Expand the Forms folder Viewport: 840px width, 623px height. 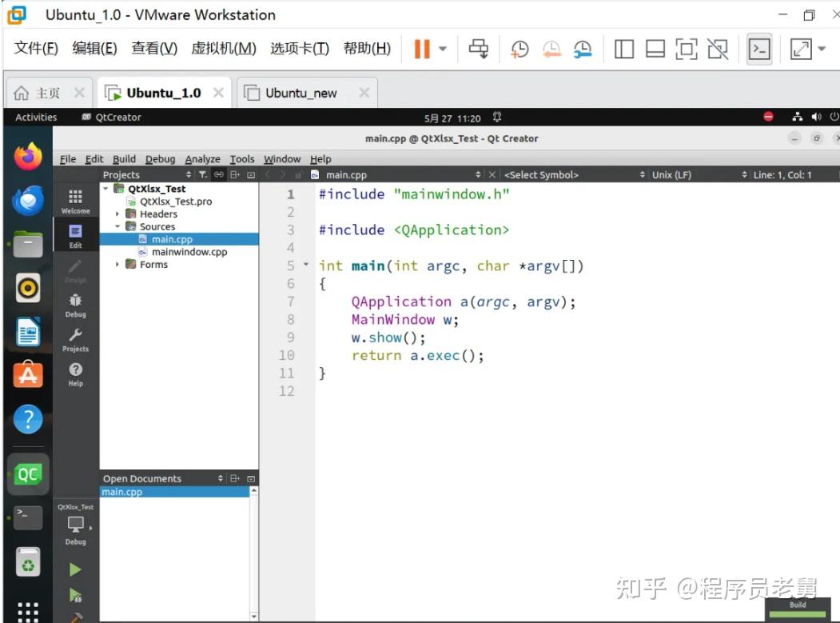(x=117, y=265)
